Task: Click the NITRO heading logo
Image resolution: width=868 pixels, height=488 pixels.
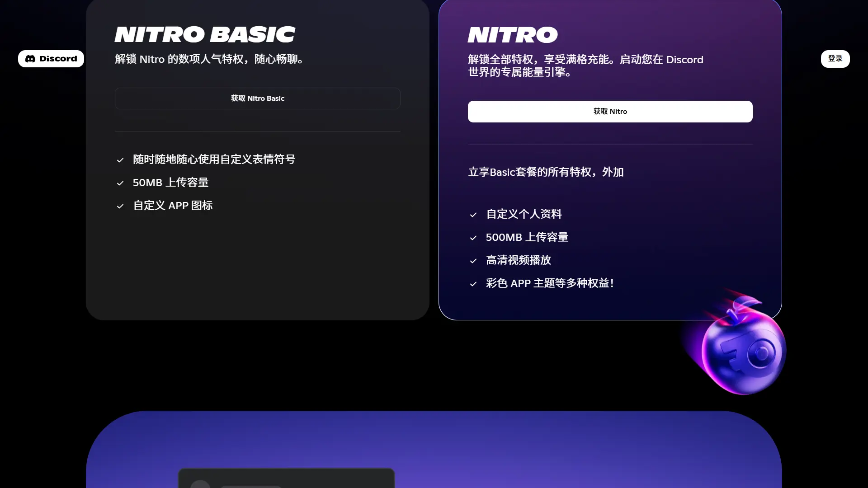Action: (x=513, y=35)
